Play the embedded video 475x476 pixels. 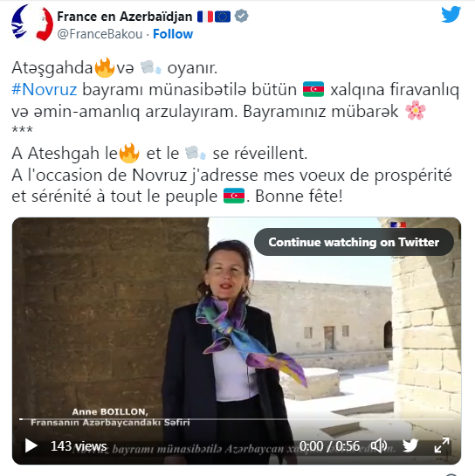tap(31, 445)
